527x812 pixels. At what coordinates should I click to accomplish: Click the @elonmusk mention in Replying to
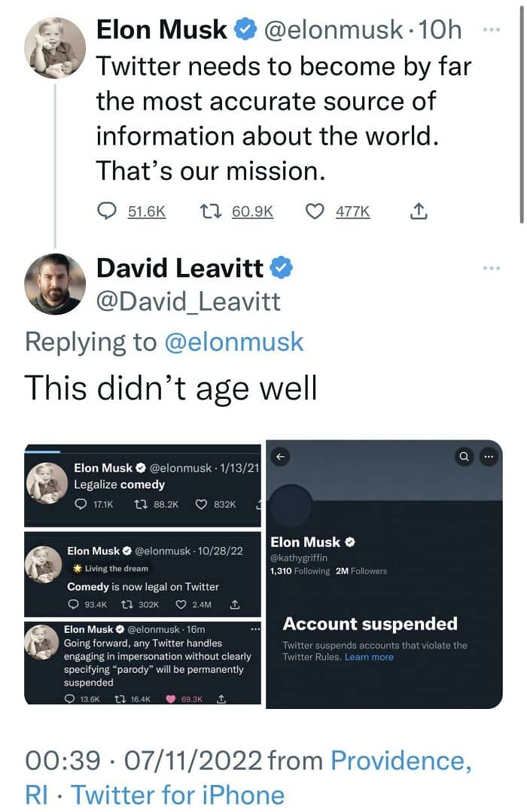pos(234,342)
